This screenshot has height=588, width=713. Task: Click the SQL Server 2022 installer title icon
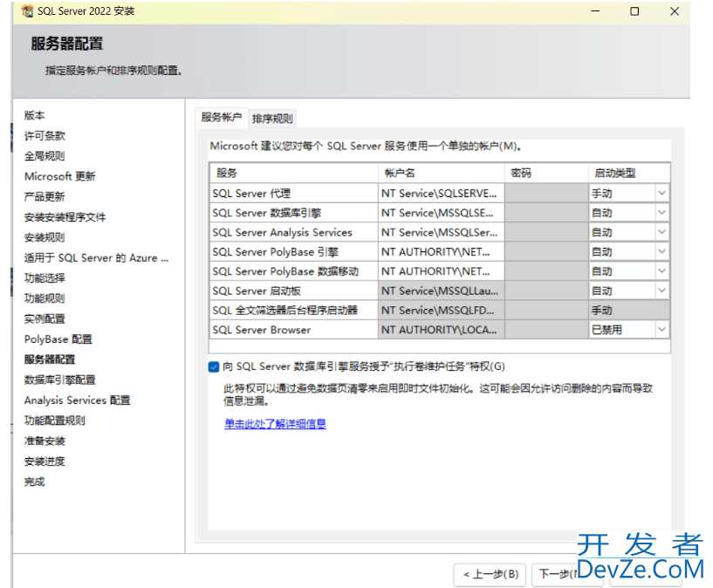tap(27, 11)
